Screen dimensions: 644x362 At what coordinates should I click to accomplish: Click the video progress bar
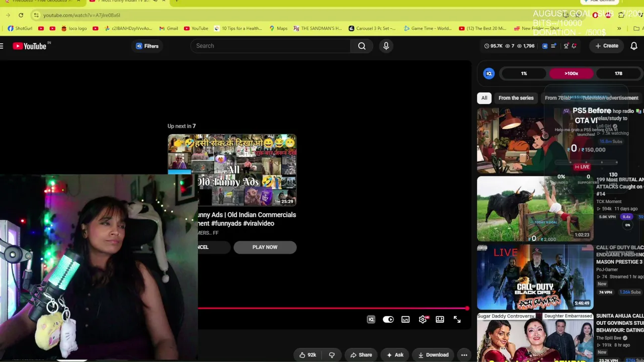pos(333,308)
